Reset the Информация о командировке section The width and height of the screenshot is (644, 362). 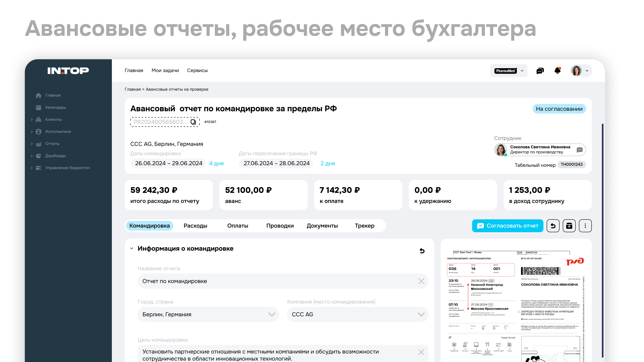(x=422, y=251)
